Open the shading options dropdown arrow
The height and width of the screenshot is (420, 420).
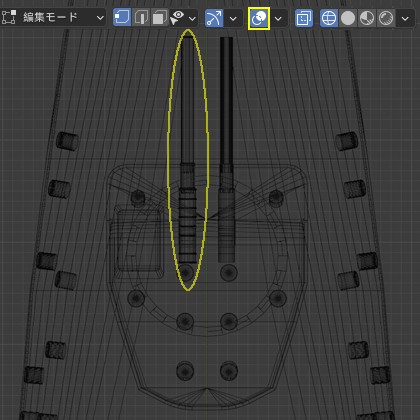tap(405, 18)
